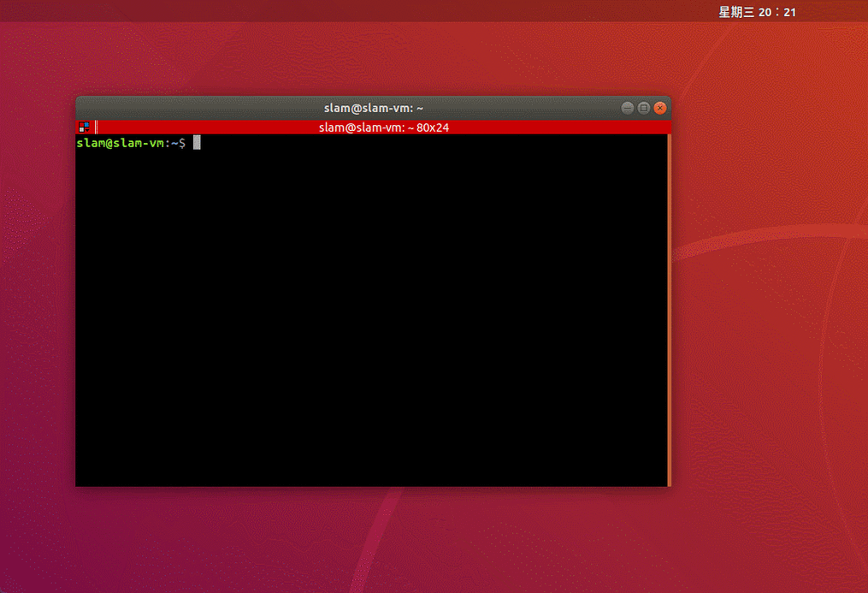
Task: Click the tilde in the shell prompt
Action: tap(174, 143)
